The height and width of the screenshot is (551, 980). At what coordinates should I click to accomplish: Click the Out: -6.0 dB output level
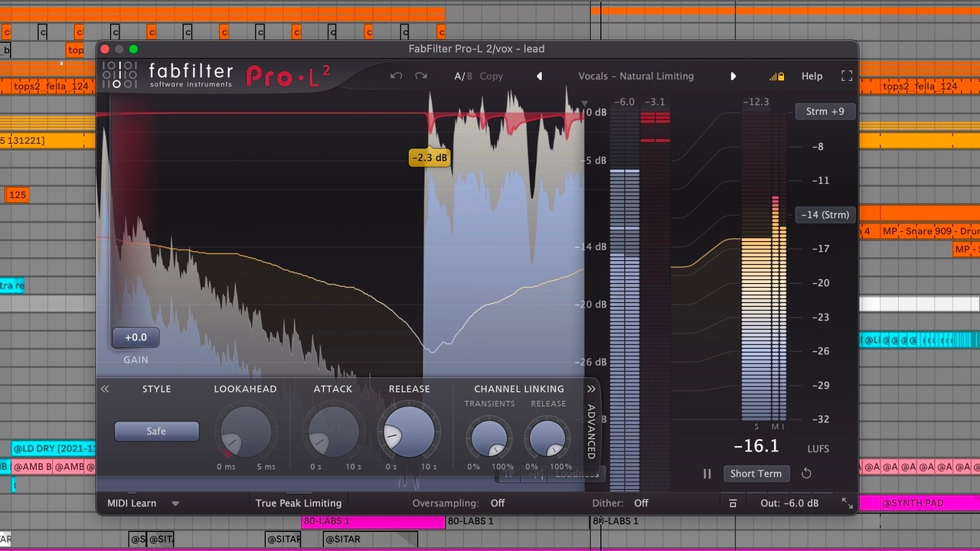[789, 503]
